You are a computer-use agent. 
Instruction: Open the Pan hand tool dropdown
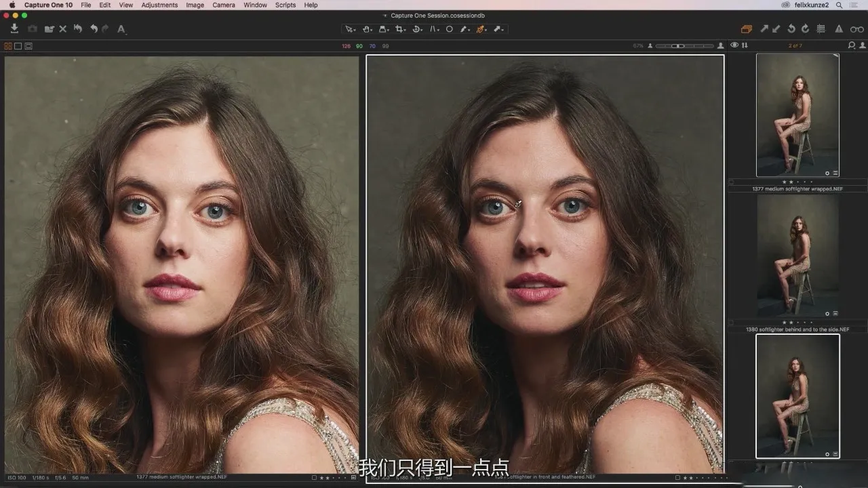coord(367,29)
